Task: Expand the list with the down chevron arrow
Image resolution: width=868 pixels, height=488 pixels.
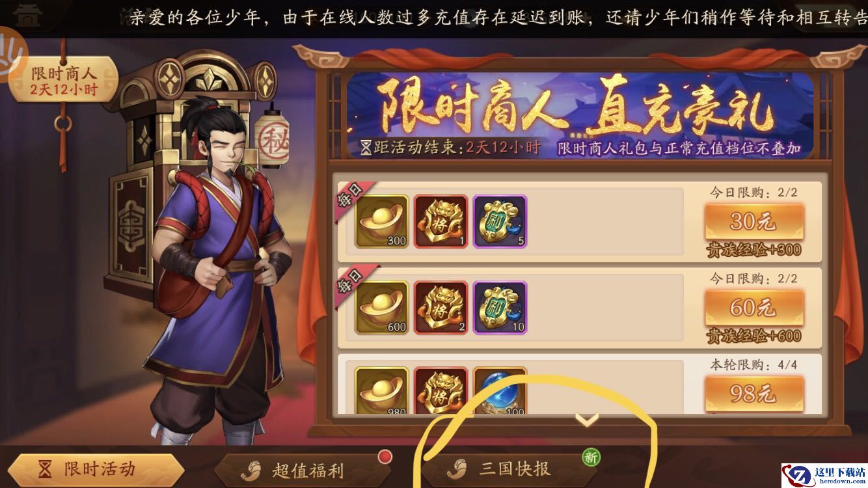Action: pyautogui.click(x=588, y=421)
